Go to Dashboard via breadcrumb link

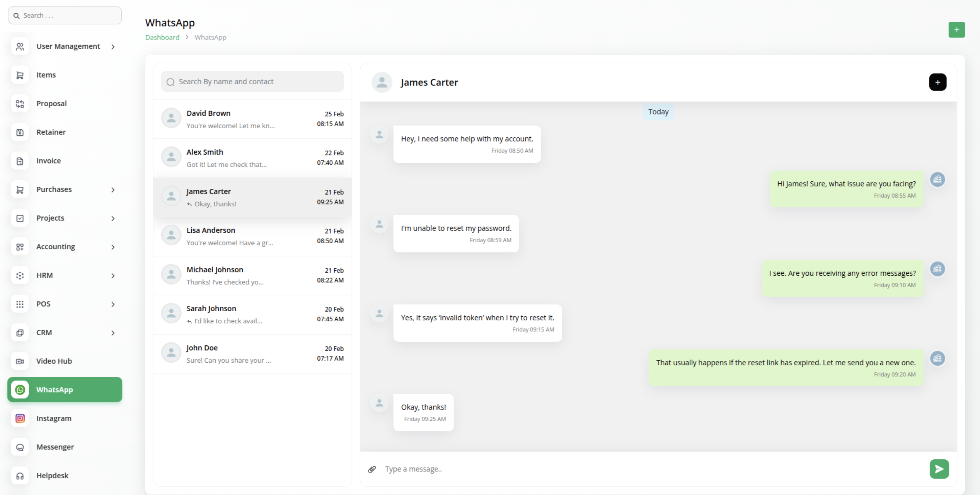point(162,37)
